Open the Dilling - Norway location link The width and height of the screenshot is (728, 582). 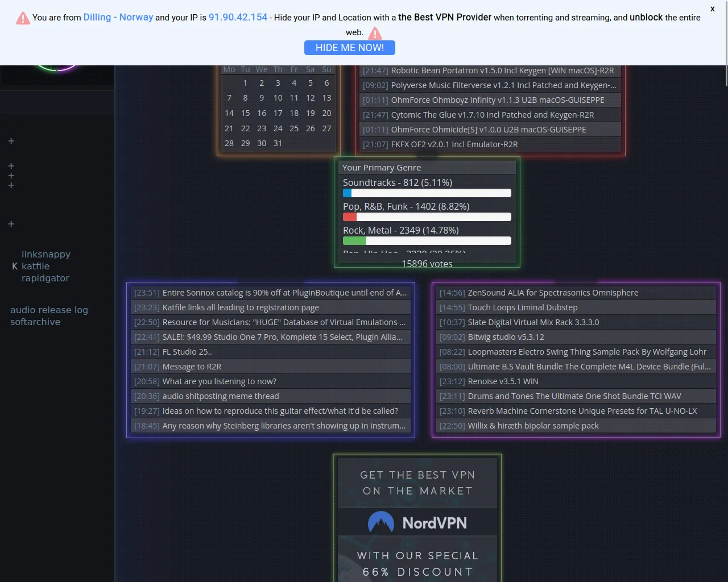tap(118, 17)
